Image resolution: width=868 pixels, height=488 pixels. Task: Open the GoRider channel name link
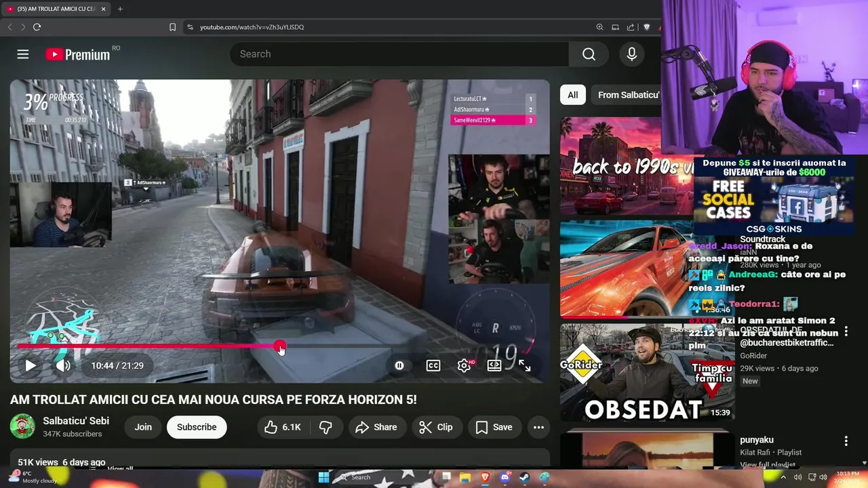(x=753, y=356)
